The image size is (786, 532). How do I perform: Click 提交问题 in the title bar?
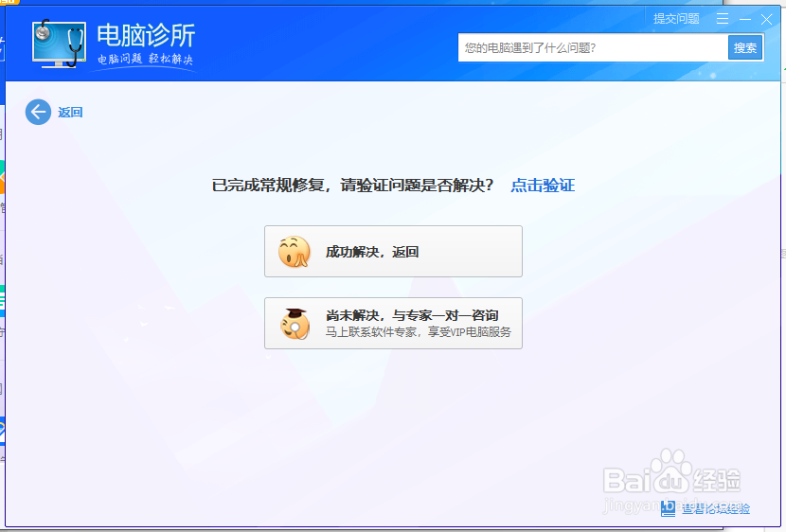[x=676, y=19]
